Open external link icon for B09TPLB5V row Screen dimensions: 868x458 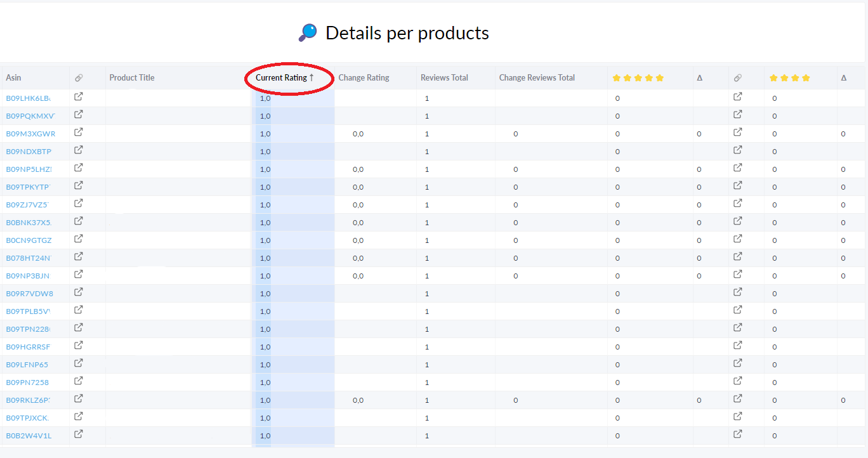pos(78,310)
